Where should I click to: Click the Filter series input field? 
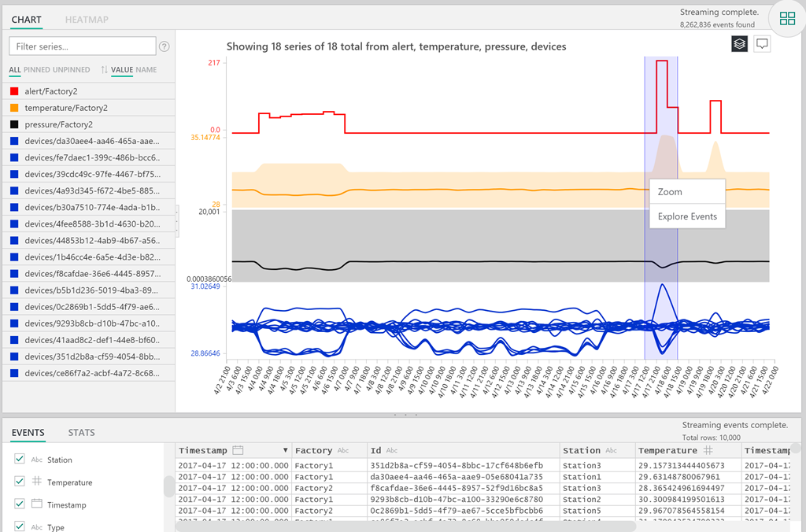tap(82, 46)
